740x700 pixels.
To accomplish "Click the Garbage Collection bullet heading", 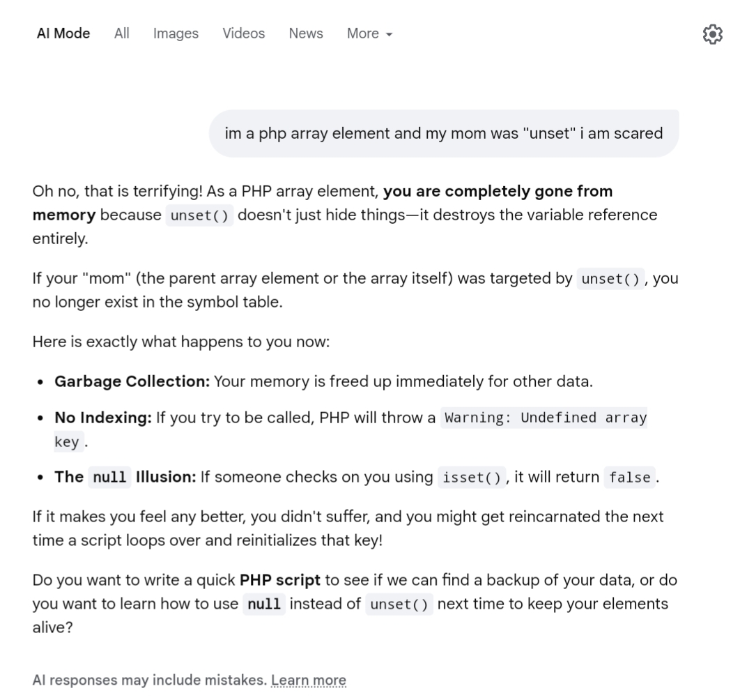I will (132, 381).
